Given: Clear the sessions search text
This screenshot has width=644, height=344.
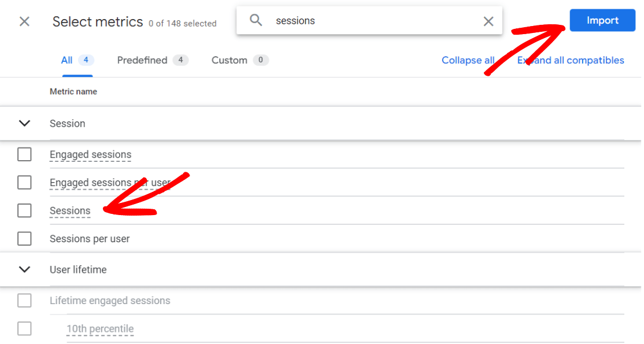Looking at the screenshot, I should click(488, 21).
